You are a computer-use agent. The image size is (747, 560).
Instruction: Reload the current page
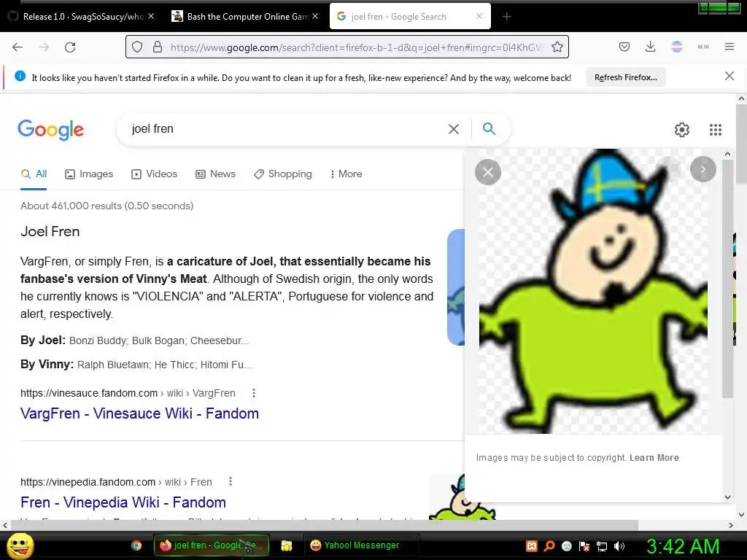(70, 47)
